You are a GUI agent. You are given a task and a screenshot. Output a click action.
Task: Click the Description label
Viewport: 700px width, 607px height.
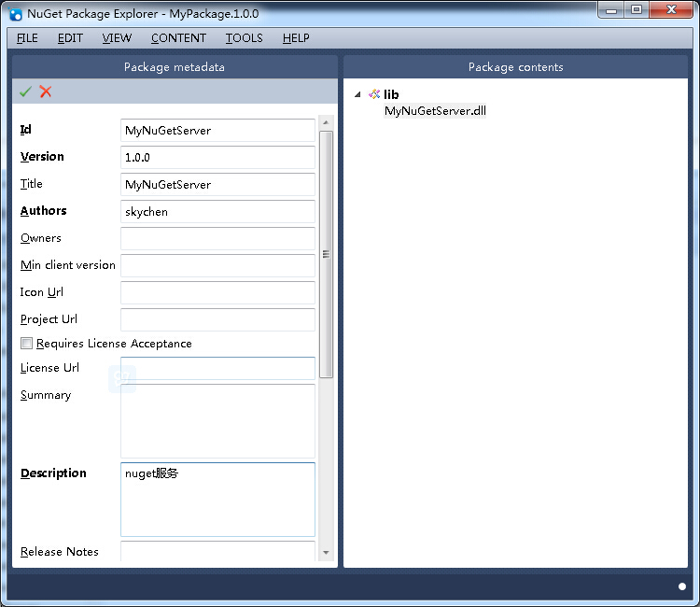[x=53, y=473]
